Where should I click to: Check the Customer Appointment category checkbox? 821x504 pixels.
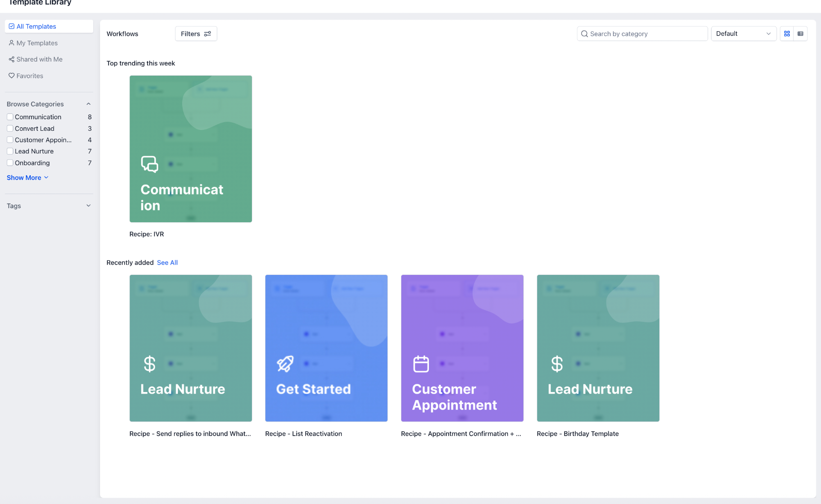coord(10,140)
